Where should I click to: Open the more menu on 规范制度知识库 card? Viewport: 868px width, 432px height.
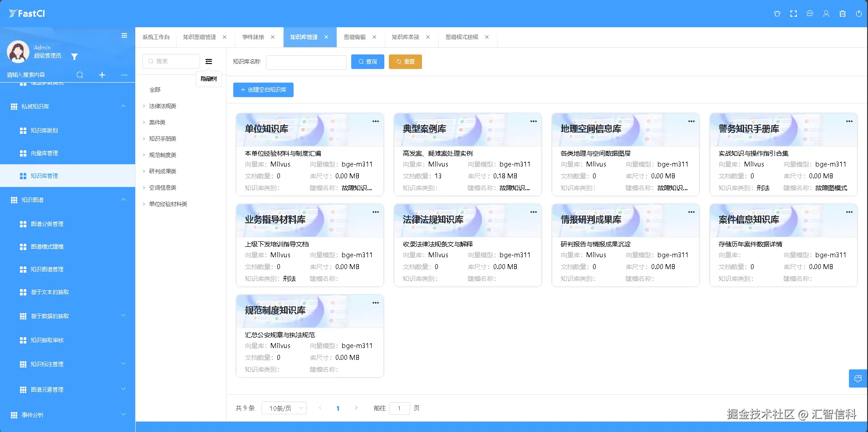tap(376, 303)
